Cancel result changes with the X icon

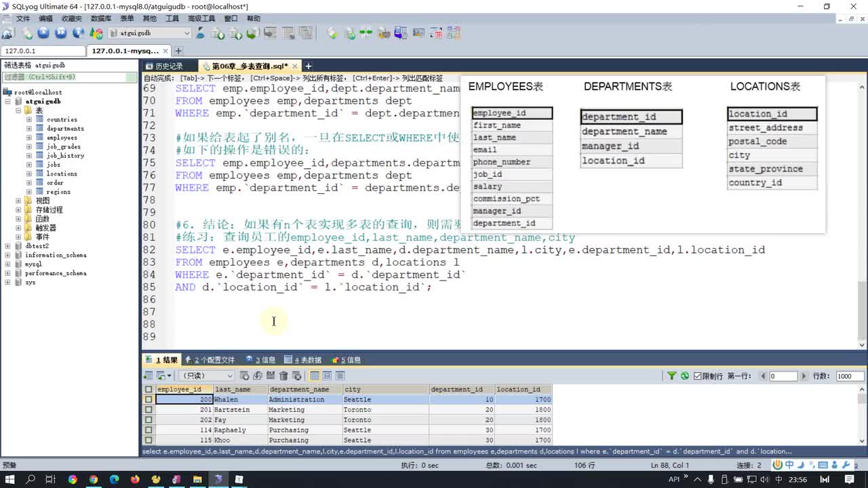(x=296, y=375)
